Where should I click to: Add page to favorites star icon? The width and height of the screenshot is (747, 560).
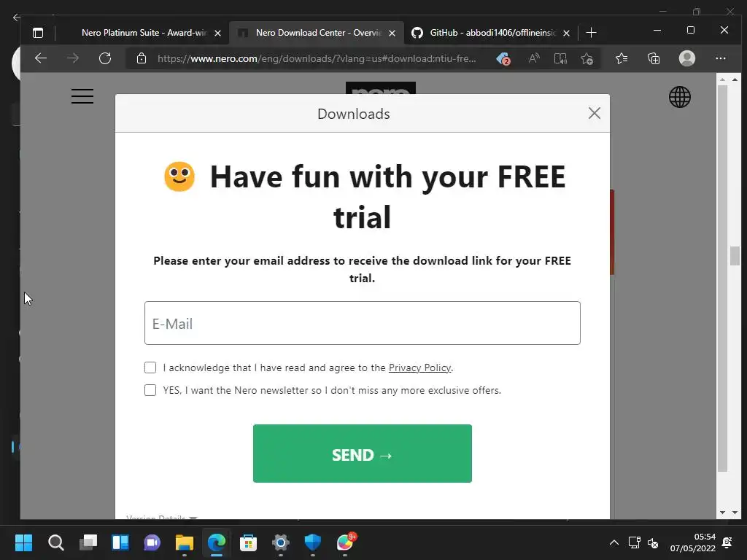[587, 58]
